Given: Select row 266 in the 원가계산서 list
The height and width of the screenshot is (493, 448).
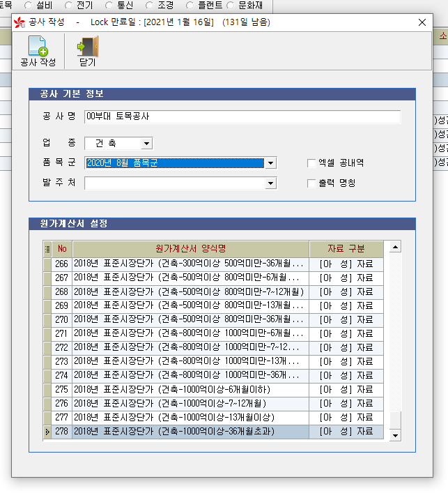Looking at the screenshot, I should click(x=190, y=264).
